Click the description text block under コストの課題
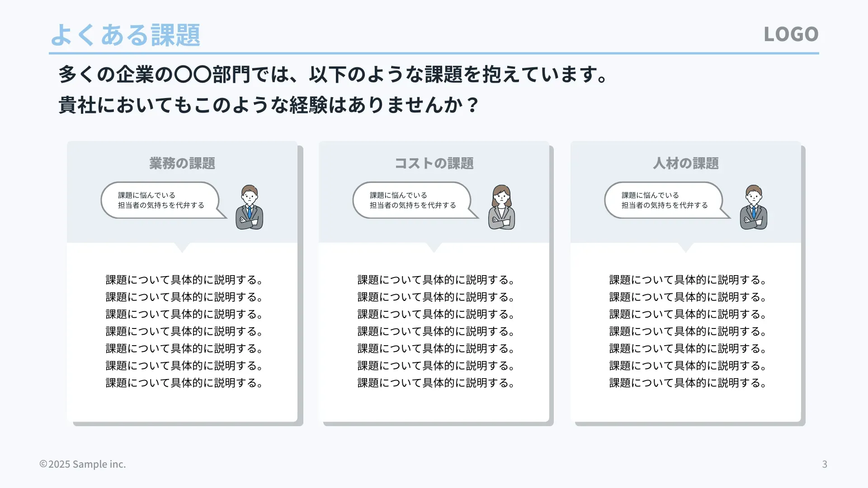 pos(436,331)
